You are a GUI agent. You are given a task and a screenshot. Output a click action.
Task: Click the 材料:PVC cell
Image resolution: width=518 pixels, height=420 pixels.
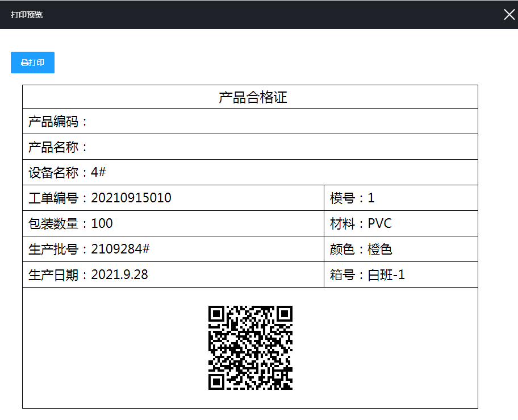click(401, 223)
